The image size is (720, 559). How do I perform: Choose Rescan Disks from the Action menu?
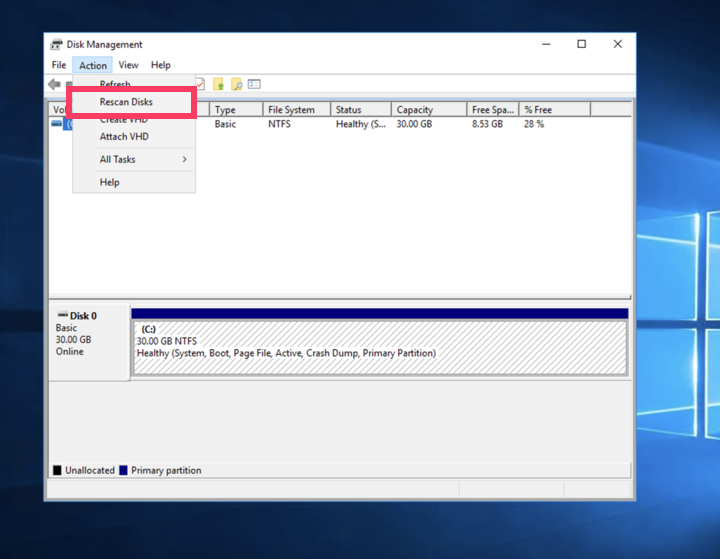(131, 102)
